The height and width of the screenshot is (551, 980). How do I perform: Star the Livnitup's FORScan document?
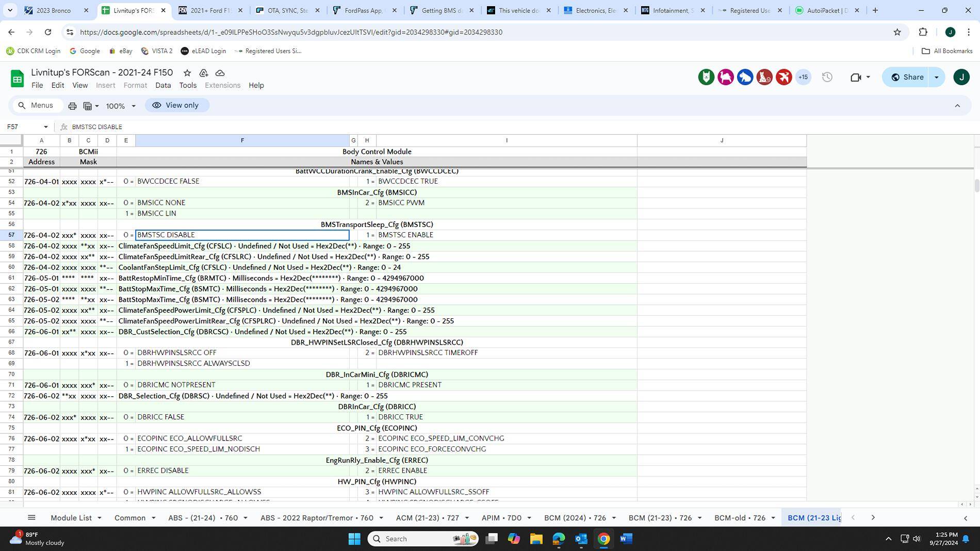187,73
